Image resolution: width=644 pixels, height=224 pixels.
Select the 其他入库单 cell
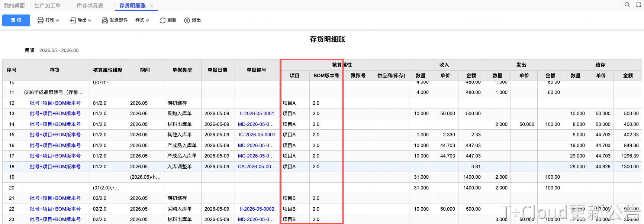point(182,135)
